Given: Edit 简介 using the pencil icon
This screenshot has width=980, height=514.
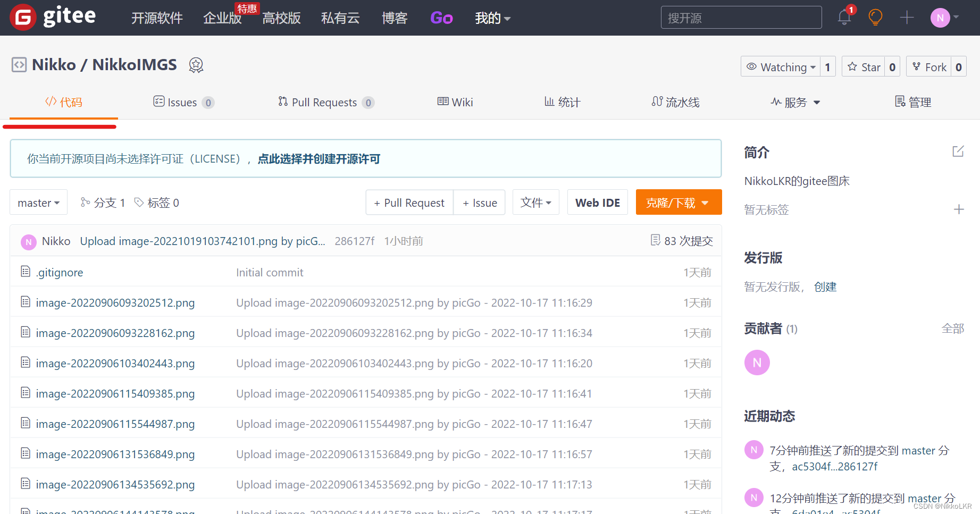Looking at the screenshot, I should pos(958,151).
